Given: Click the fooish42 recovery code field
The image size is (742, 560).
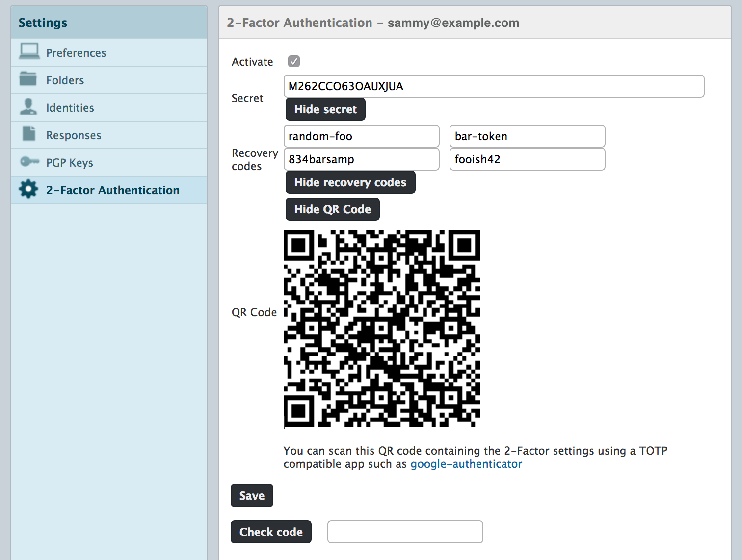Looking at the screenshot, I should (x=527, y=159).
